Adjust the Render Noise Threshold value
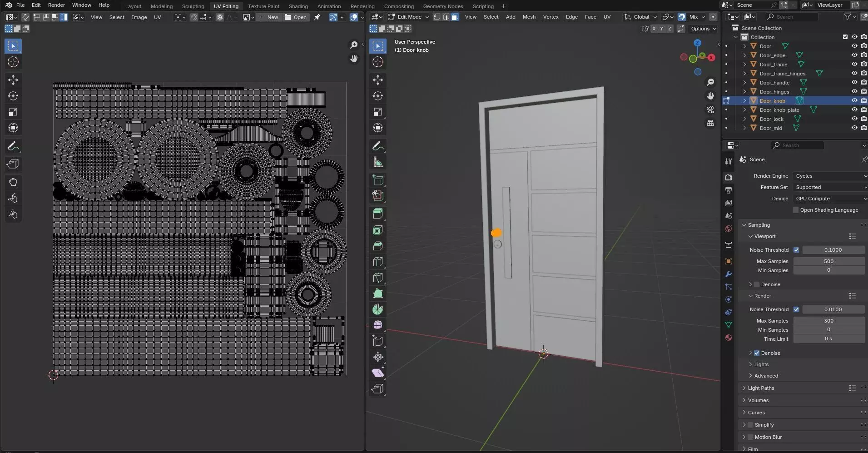Screen dimensions: 868x453 pos(833,309)
